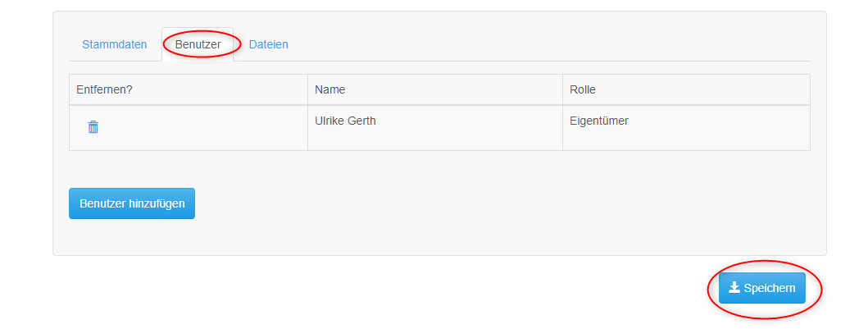
Task: Save changes with the Speichern button
Action: (x=761, y=288)
